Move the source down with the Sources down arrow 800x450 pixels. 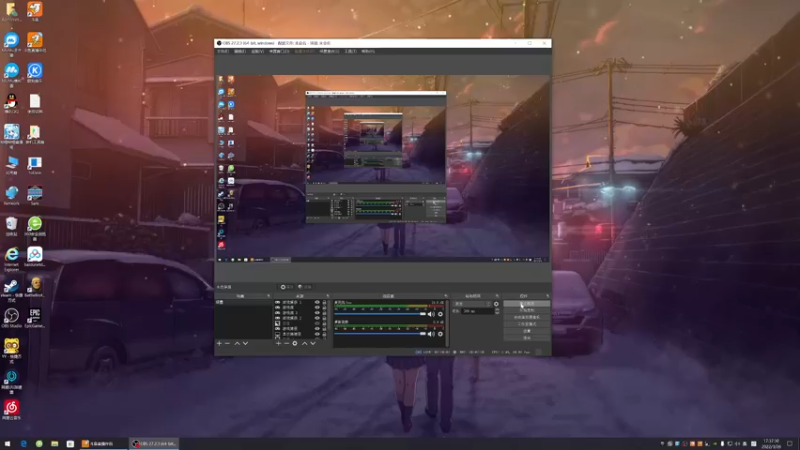(313, 343)
